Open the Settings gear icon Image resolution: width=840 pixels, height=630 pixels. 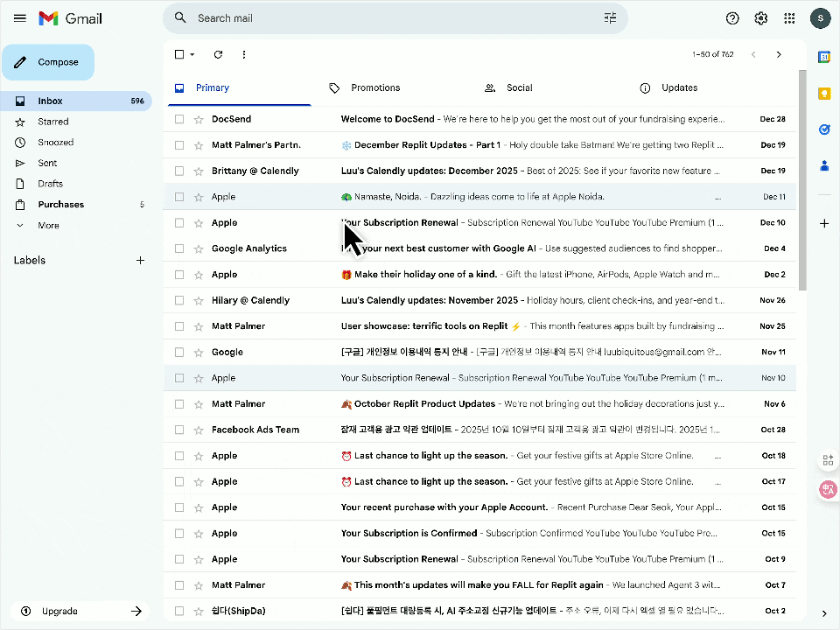(x=760, y=18)
